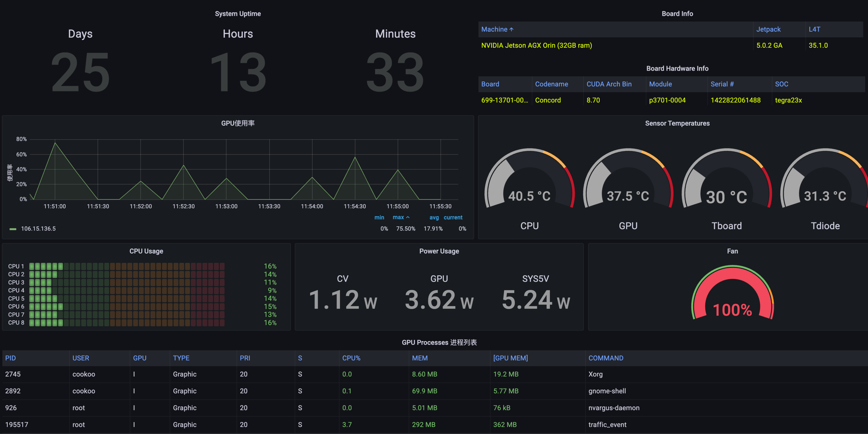Sort the GPU usage legend by current
This screenshot has width=868, height=434.
pyautogui.click(x=453, y=217)
